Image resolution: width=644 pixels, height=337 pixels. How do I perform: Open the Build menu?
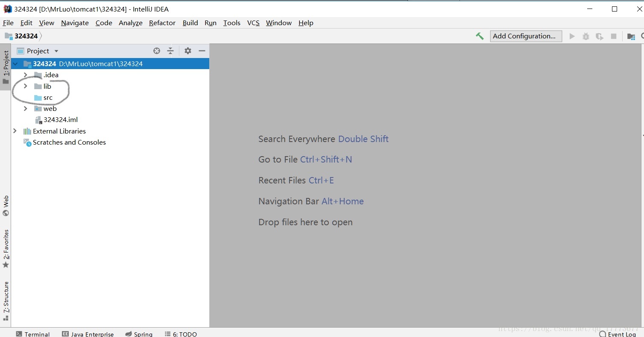pyautogui.click(x=190, y=23)
